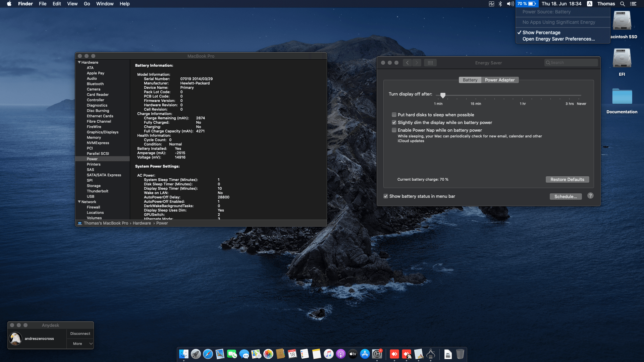Click Disconnect in the Anydesk window
The width and height of the screenshot is (644, 362).
(x=80, y=334)
